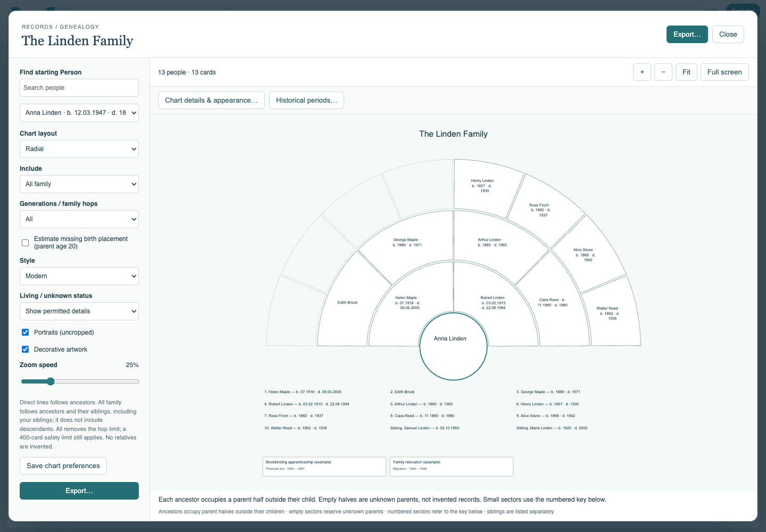The image size is (766, 532).
Task: Save chart preferences
Action: click(63, 465)
